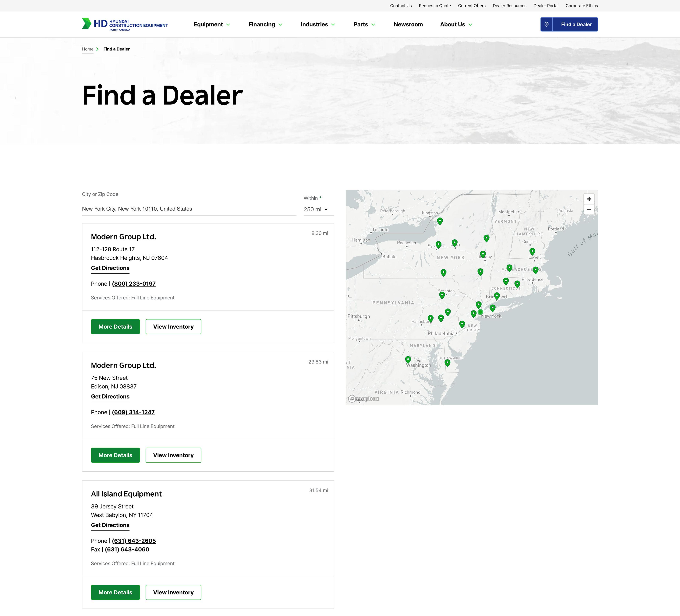Open Dealer Resources in top bar
This screenshot has width=680, height=616.
point(509,6)
